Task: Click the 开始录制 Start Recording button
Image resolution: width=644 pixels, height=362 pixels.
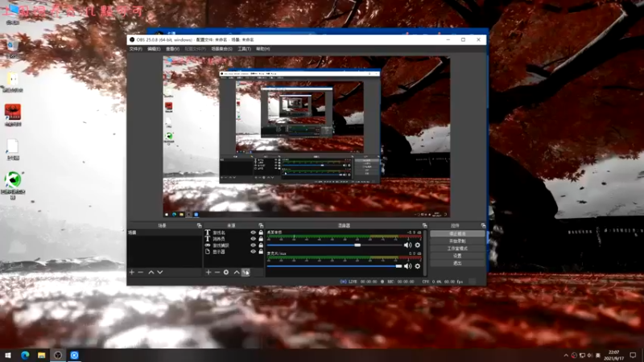Action: pos(457,241)
